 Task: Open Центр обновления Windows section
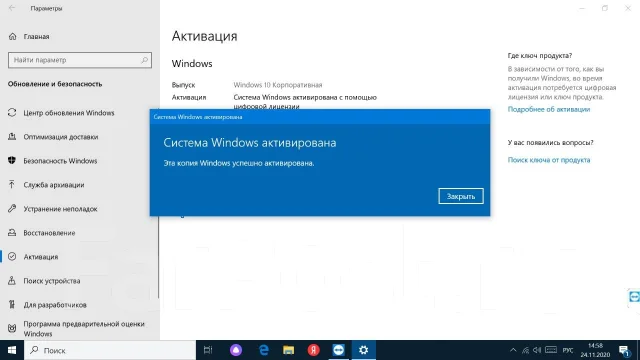pos(69,113)
